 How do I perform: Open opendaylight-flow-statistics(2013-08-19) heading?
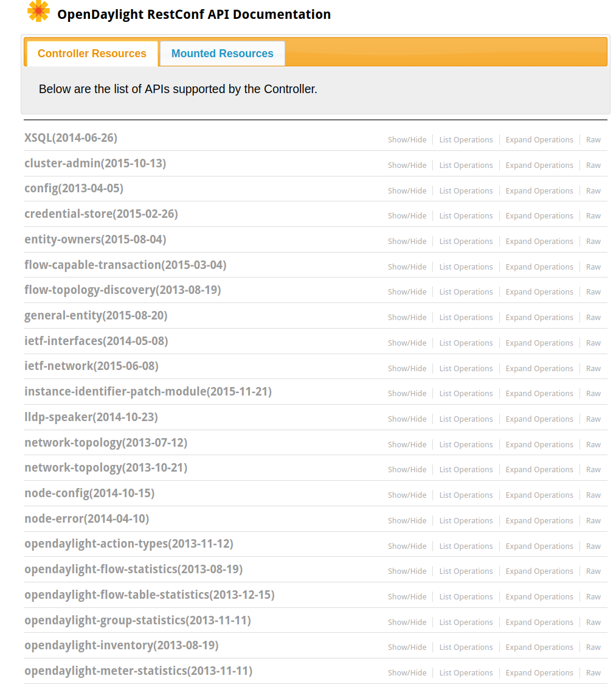(x=133, y=570)
